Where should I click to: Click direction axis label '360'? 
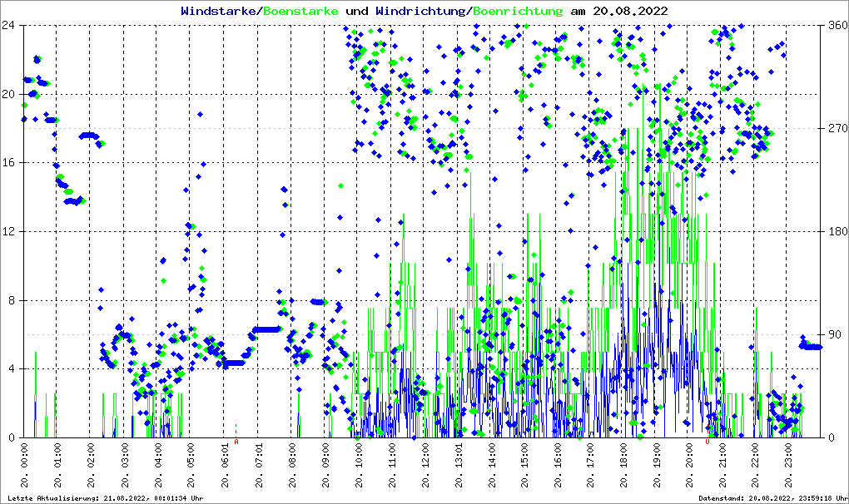click(x=837, y=25)
